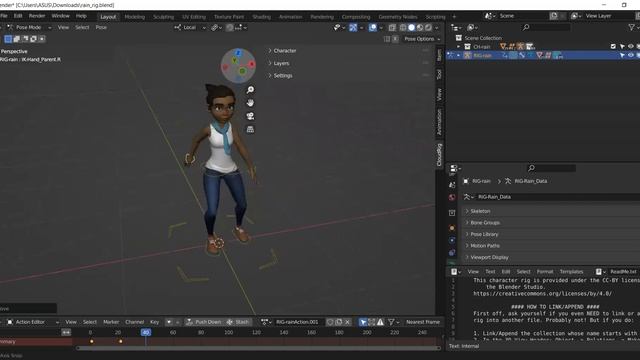The width and height of the screenshot is (640, 360).
Task: Switch to Sculpting workspace tab
Action: point(163,17)
